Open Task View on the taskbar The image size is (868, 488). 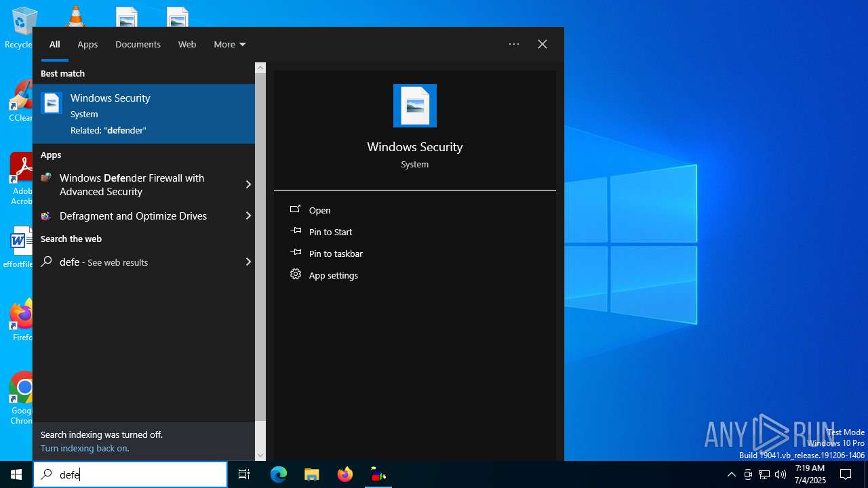pos(244,474)
